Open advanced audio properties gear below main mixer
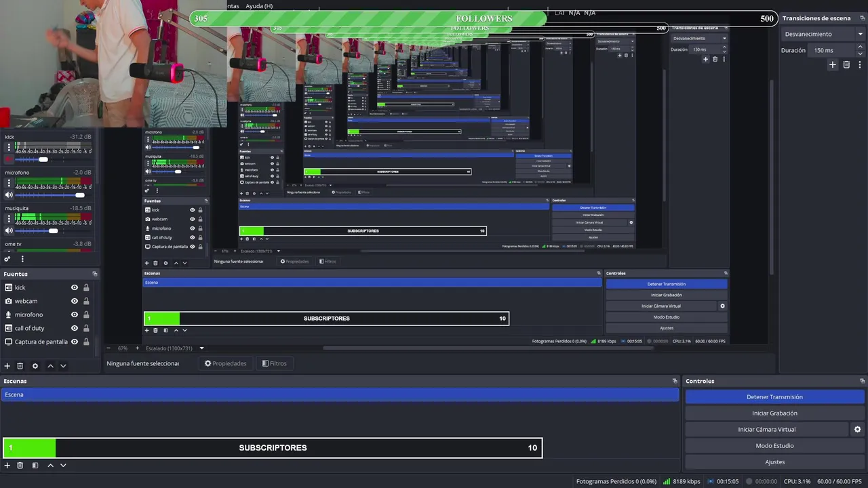Screen dimensions: 868x488 point(7,259)
